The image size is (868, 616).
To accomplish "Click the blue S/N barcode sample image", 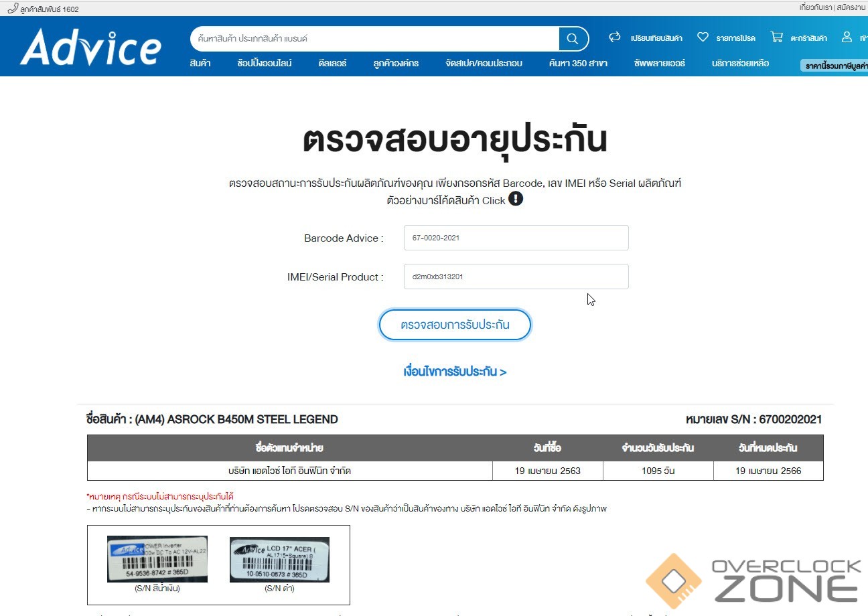I will click(157, 559).
